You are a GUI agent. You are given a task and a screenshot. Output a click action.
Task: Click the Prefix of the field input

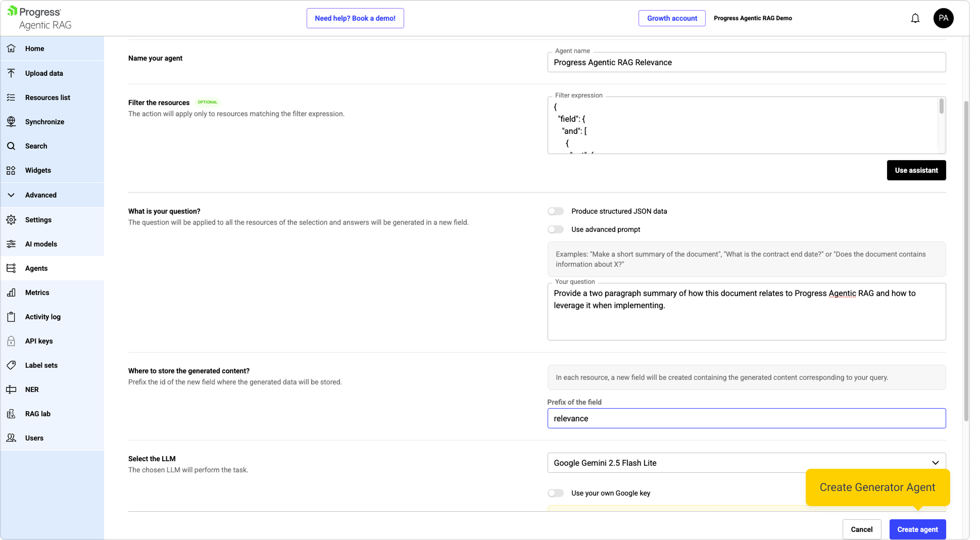pos(746,418)
